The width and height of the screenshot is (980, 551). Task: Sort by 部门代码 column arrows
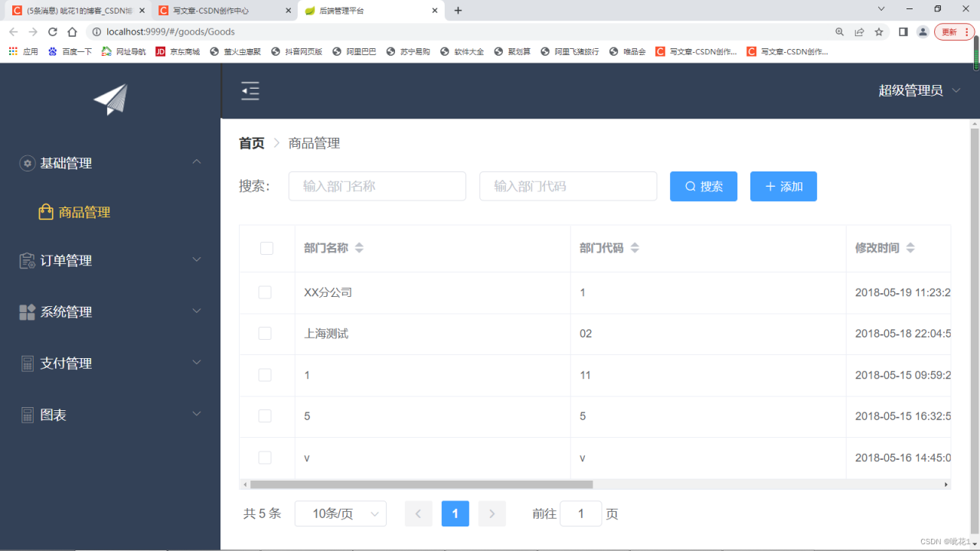tap(635, 248)
